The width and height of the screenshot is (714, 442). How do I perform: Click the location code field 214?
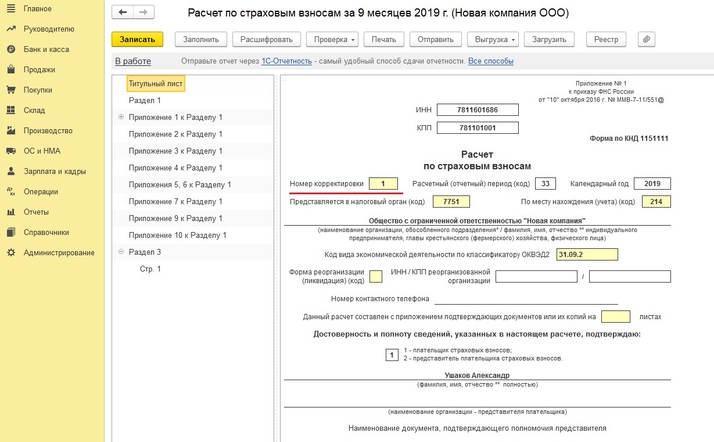coord(656,202)
